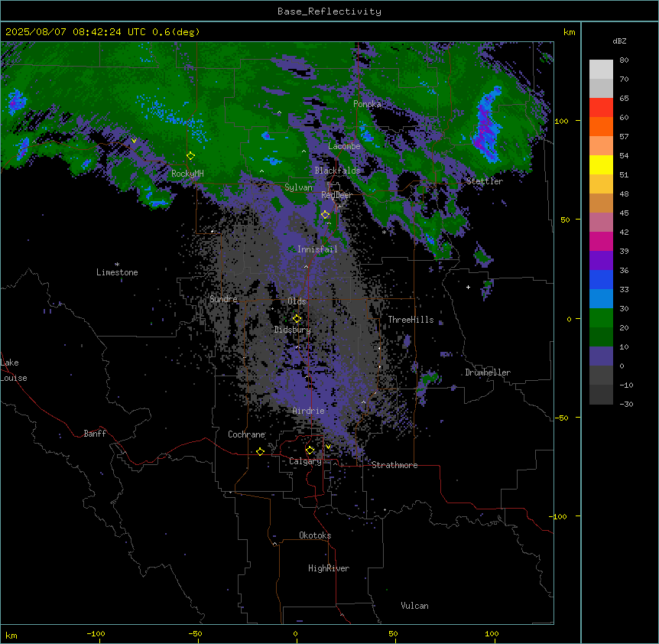Click the dBZ legend heading
Screen dimensions: 659x644
(619, 41)
